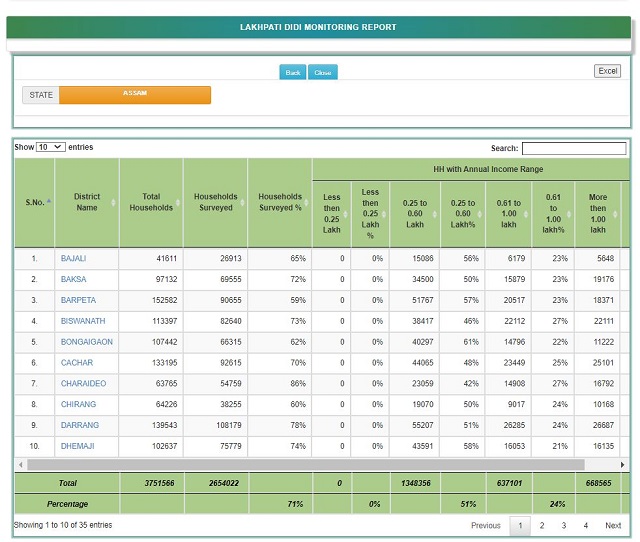Click the Search input box

[573, 149]
